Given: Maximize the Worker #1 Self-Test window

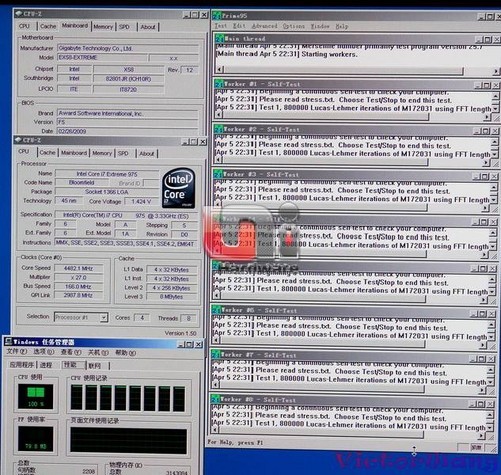Looking at the screenshot, I should [x=487, y=85].
